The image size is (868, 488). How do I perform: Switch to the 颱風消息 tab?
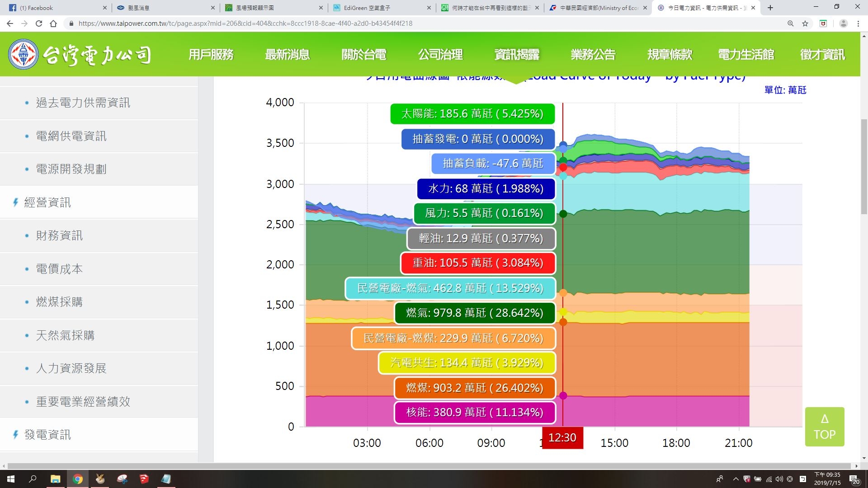click(166, 8)
